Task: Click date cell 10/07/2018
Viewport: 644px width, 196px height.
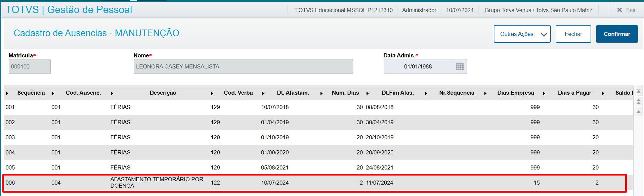Action: 275,107
